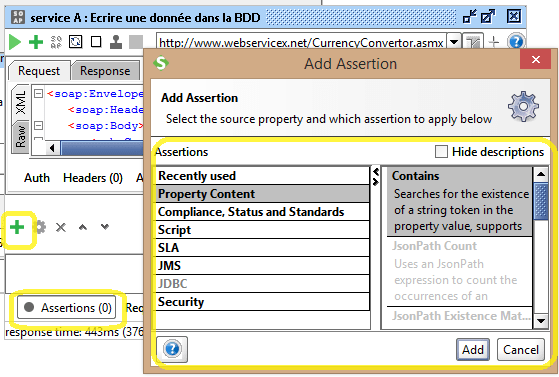559x377 pixels.
Task: Select the Recently used category
Action: (x=262, y=176)
